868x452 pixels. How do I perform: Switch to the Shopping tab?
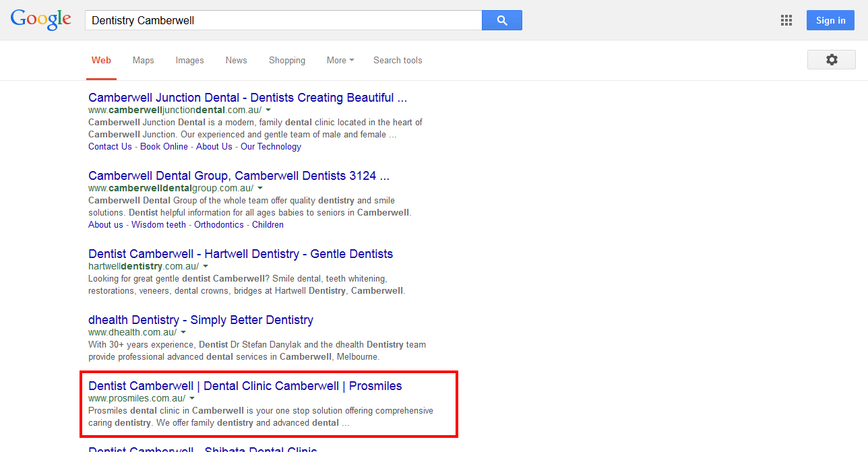287,60
